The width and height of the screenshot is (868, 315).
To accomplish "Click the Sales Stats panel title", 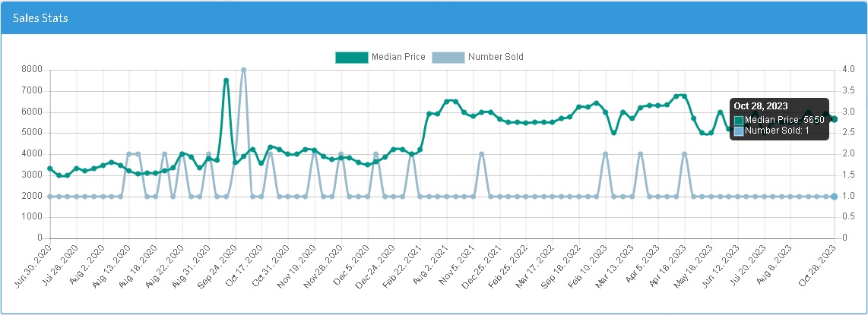I will coord(40,17).
